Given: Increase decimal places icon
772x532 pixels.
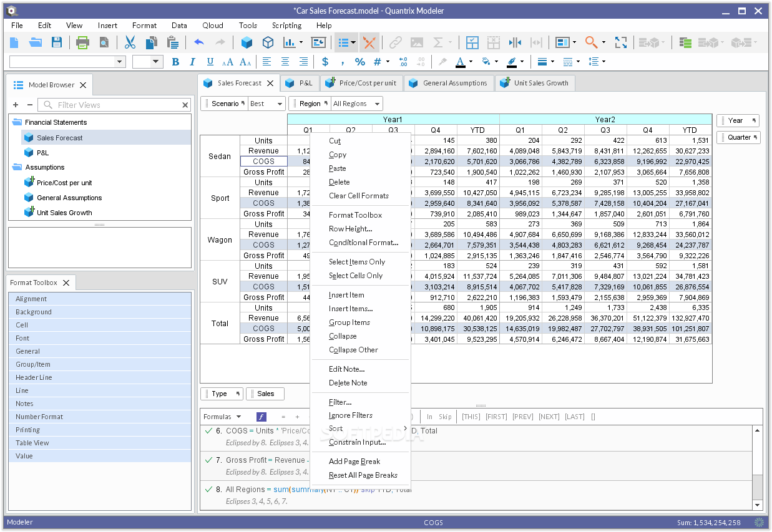Looking at the screenshot, I should [x=403, y=62].
